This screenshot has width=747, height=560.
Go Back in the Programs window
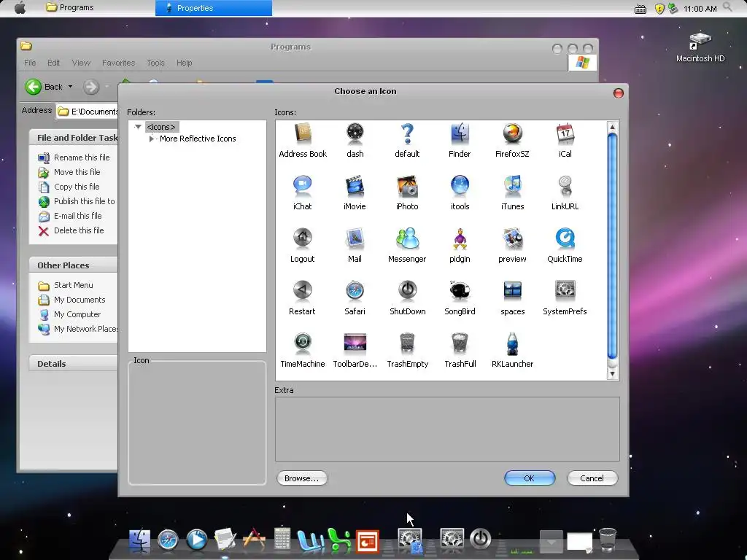[44, 87]
